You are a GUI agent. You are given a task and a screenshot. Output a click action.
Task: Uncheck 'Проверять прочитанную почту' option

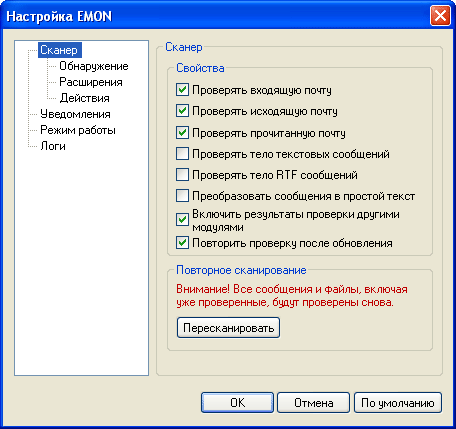(x=182, y=133)
